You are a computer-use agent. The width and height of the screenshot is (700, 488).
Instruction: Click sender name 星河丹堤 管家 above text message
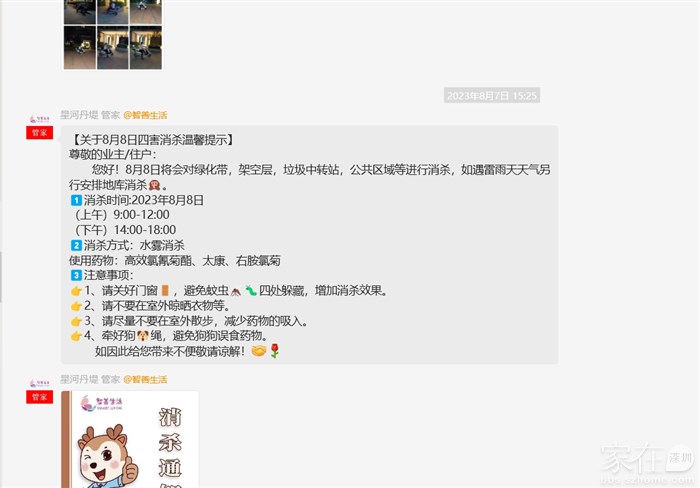pos(90,115)
